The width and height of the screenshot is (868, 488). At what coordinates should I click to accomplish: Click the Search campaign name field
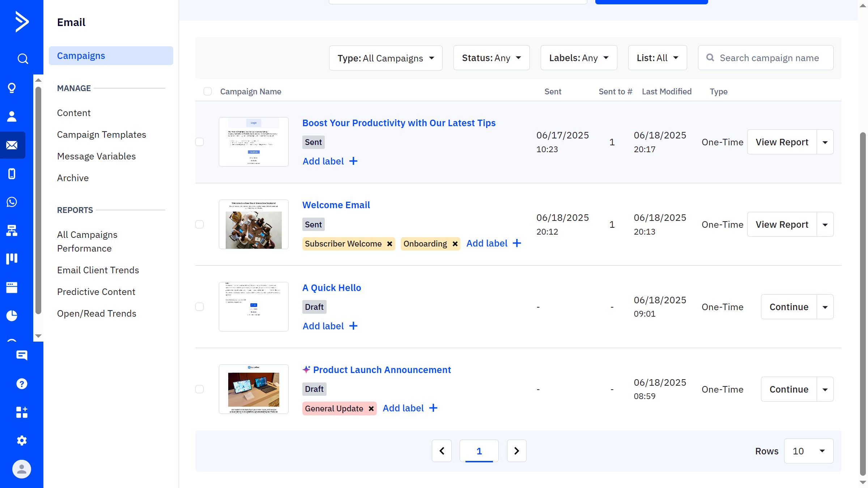(769, 58)
